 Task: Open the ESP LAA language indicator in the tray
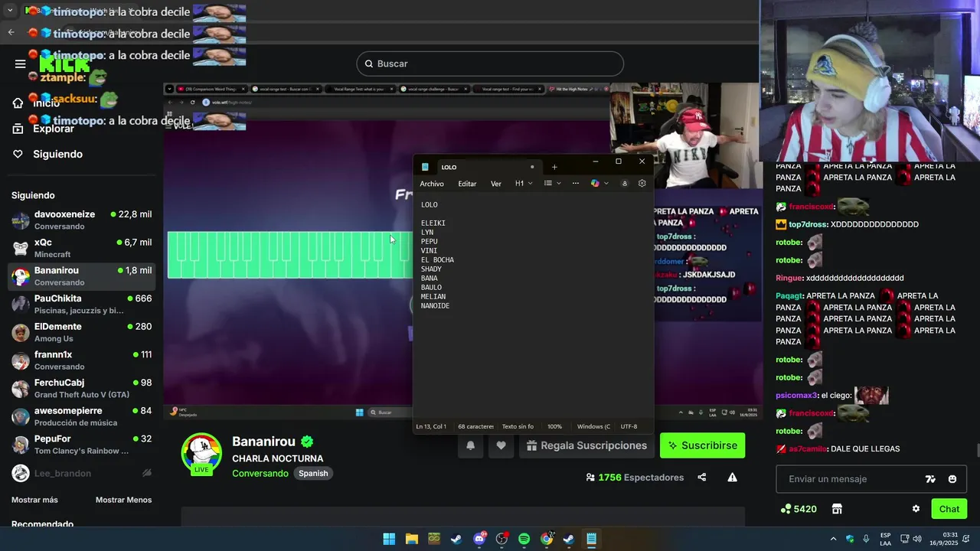(885, 539)
